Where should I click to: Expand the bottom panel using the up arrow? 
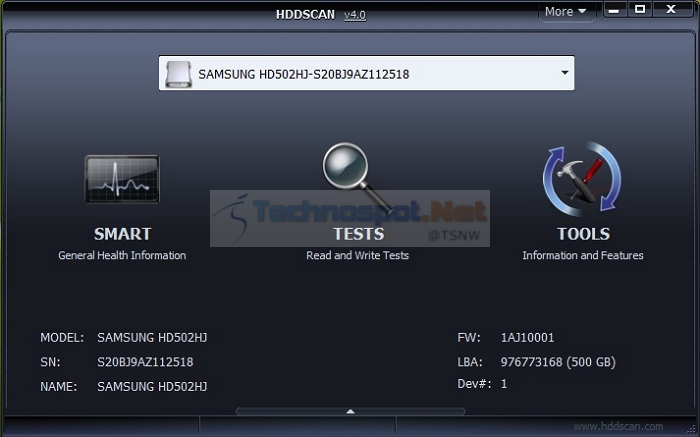pyautogui.click(x=350, y=411)
